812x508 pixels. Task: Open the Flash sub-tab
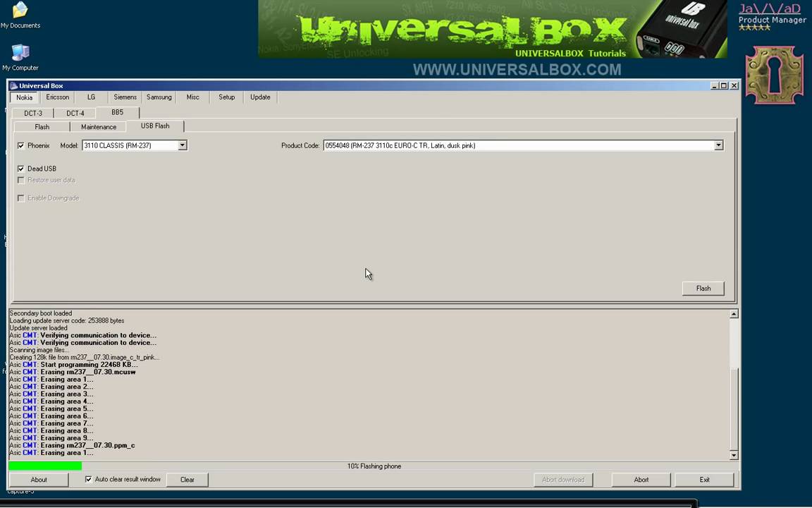[x=42, y=127]
